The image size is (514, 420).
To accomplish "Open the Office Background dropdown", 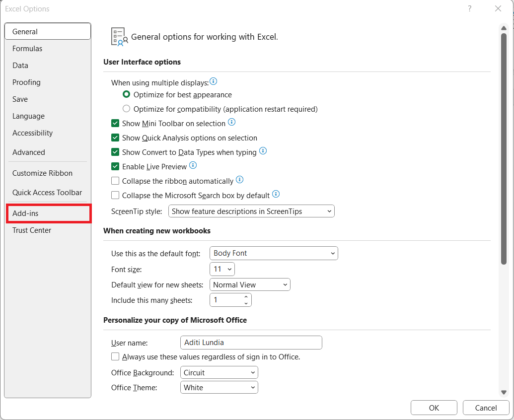I will coord(219,372).
